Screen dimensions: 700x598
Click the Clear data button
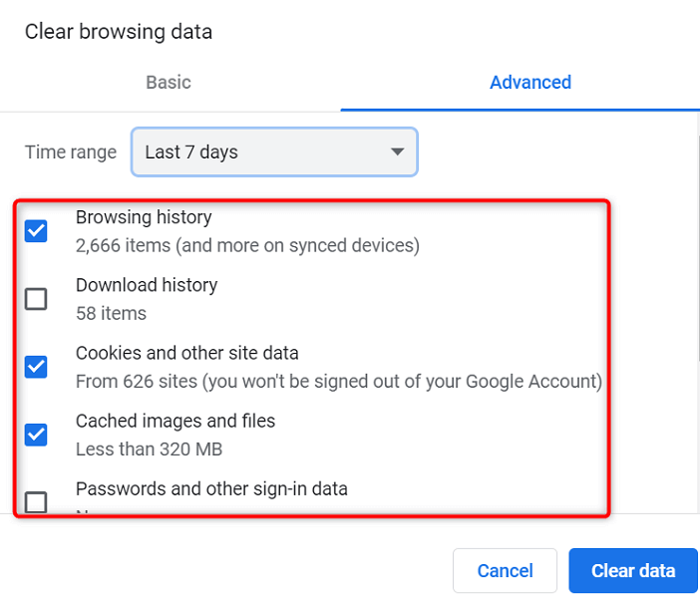(632, 571)
